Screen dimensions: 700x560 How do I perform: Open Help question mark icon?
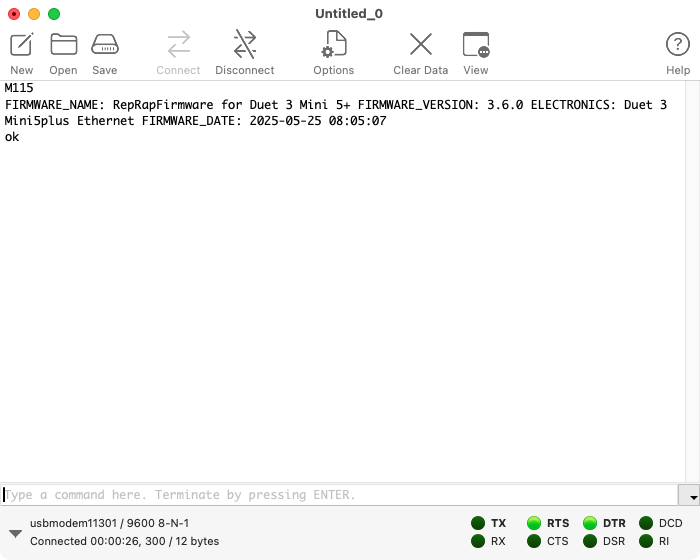point(678,45)
